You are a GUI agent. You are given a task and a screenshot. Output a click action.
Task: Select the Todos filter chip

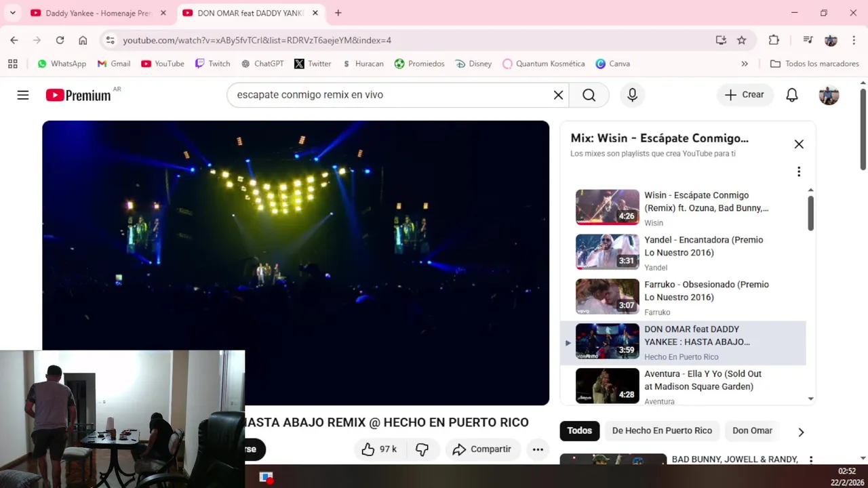coord(579,430)
